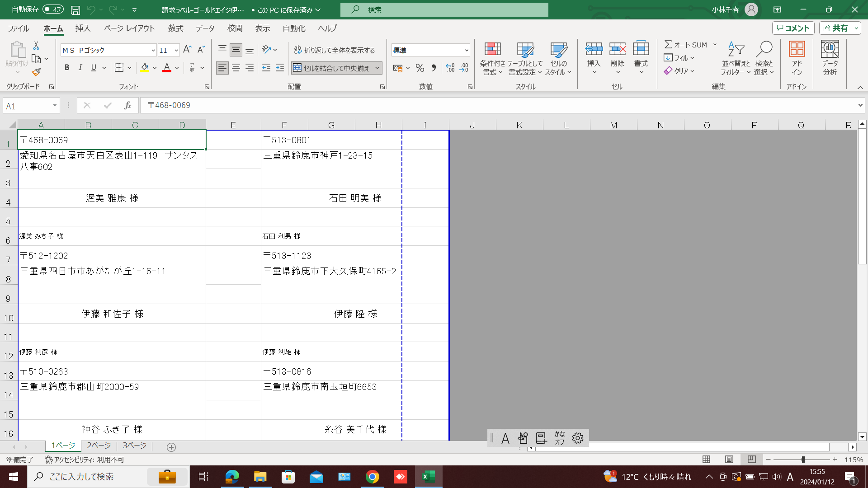Toggle wrap text (折り返して全体を表示する)

pyautogui.click(x=335, y=50)
